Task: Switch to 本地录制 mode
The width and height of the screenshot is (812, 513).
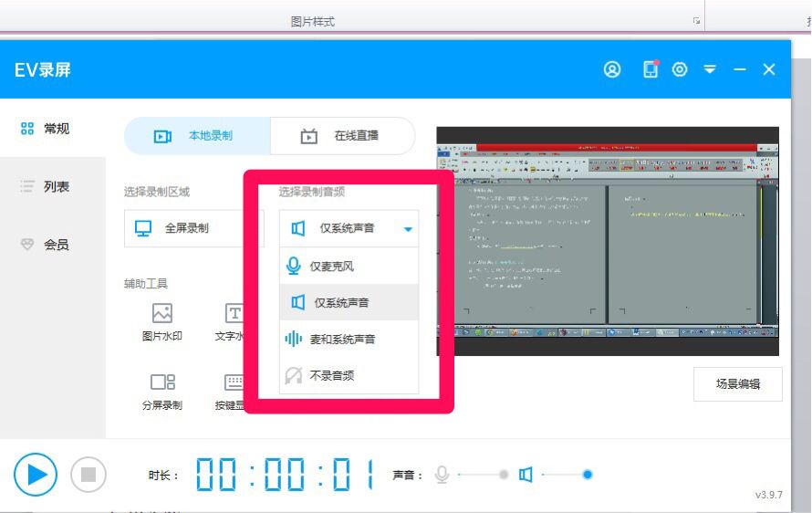Action: 197,136
